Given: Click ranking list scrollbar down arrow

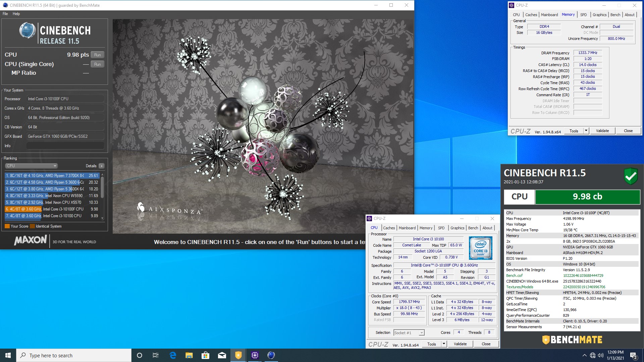Looking at the screenshot, I should [102, 218].
